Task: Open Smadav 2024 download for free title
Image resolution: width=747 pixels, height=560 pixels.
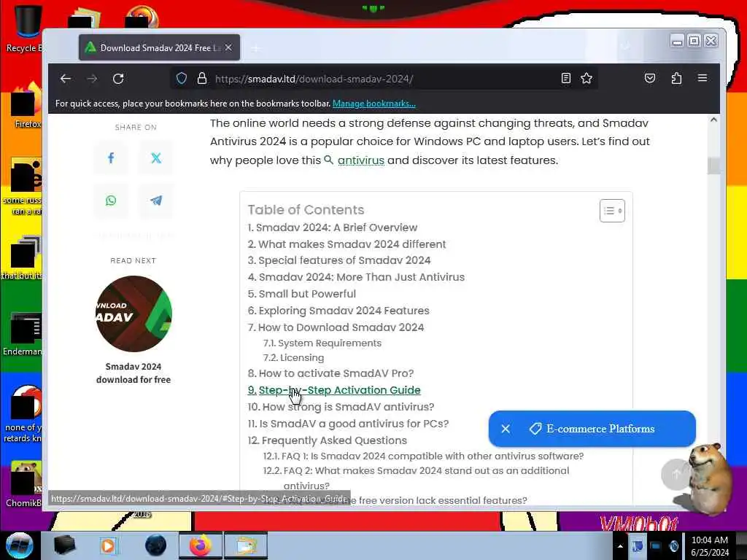Action: (133, 373)
